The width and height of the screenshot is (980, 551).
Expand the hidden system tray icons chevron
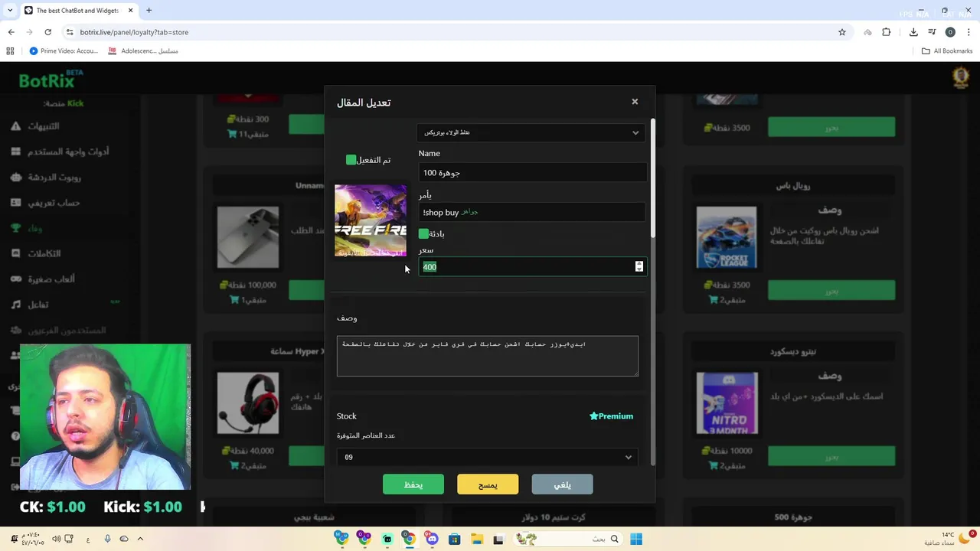140,539
